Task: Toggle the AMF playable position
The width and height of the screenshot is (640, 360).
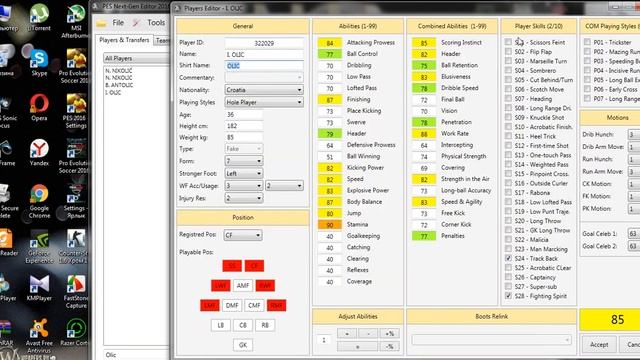Action: (243, 286)
